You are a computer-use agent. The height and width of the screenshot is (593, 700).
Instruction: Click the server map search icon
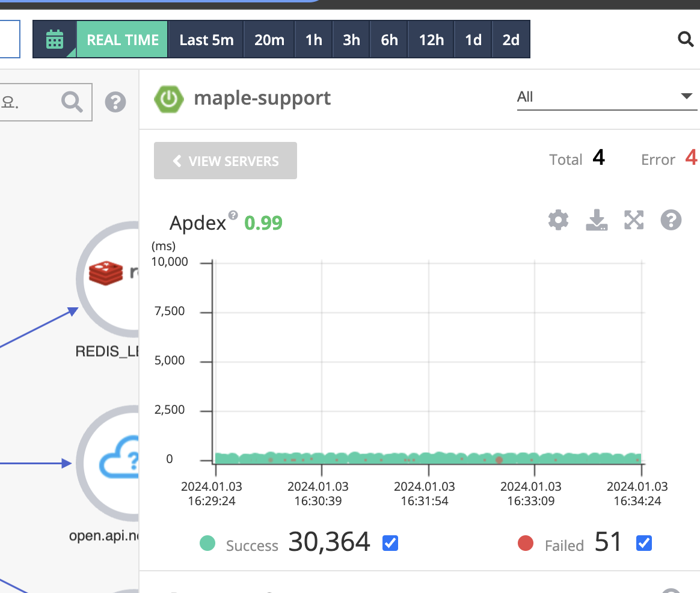tap(72, 102)
